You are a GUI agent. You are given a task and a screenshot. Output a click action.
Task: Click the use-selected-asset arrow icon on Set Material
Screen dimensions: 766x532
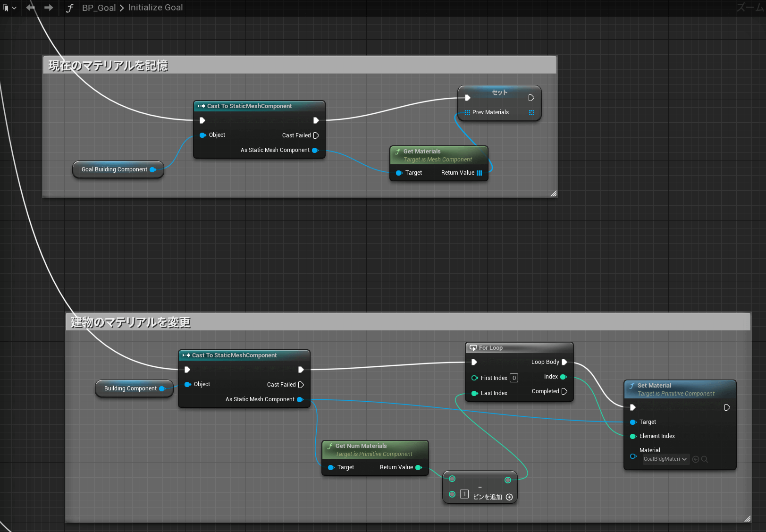(x=696, y=459)
